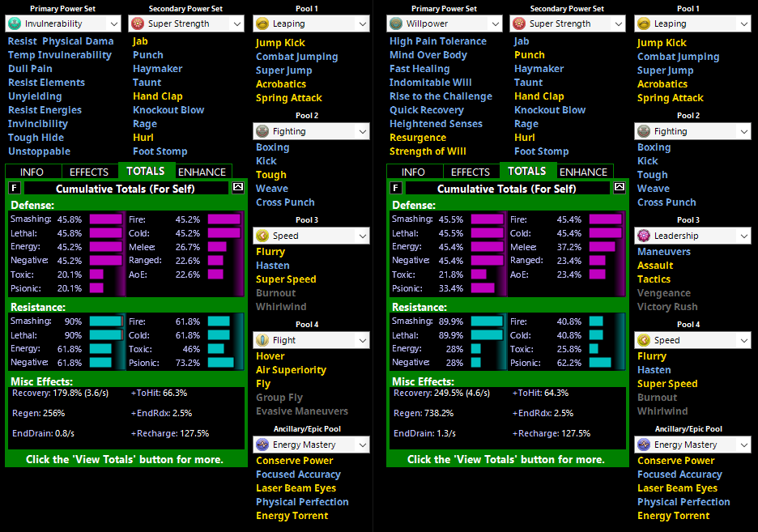Image resolution: width=758 pixels, height=532 pixels.
Task: Click Super Strength icon in Willpower build
Action: 519,23
